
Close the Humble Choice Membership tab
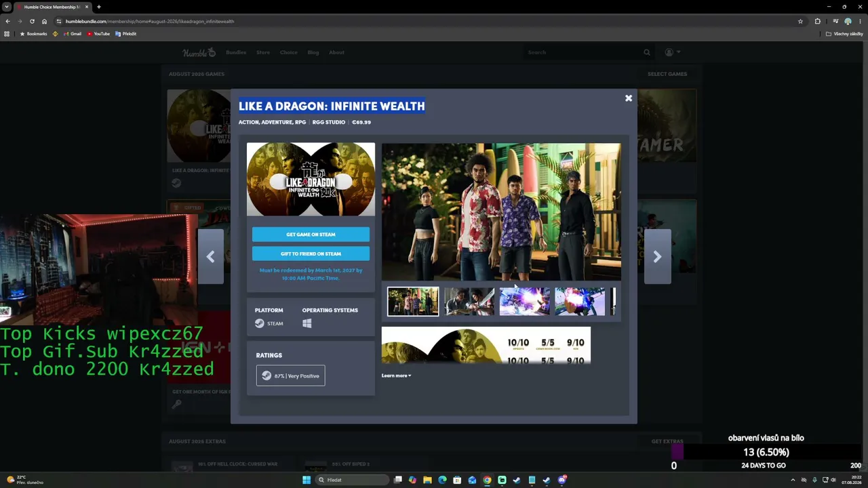click(87, 7)
